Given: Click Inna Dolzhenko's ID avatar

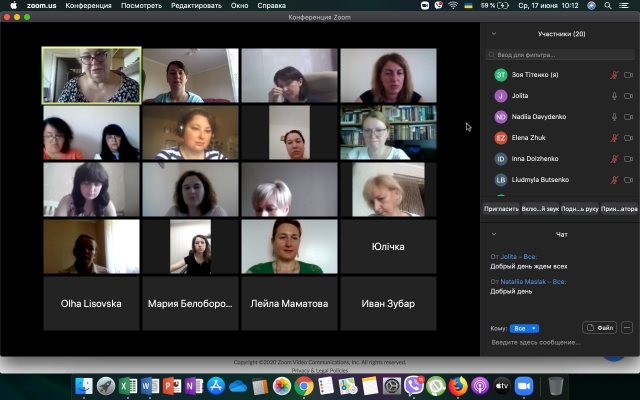Looking at the screenshot, I should 500,159.
